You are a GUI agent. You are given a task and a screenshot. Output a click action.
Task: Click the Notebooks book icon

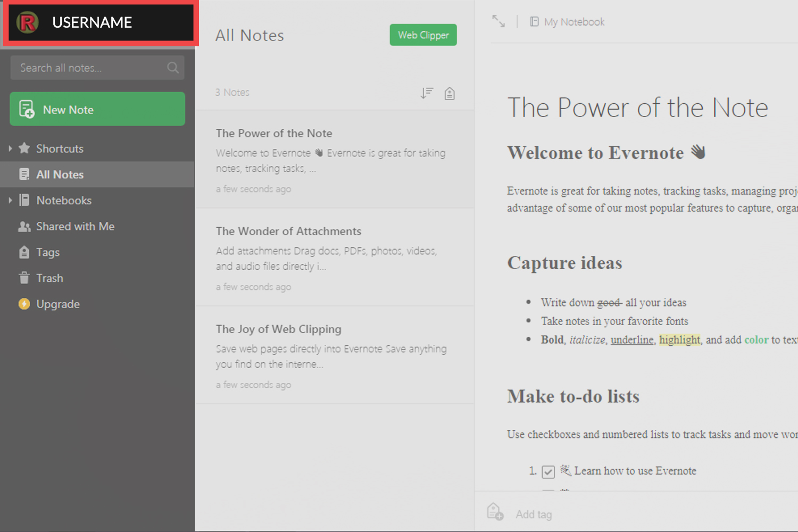click(24, 200)
